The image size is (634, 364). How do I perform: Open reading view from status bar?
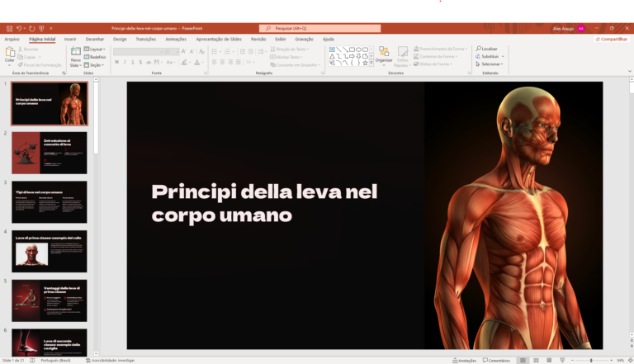click(551, 361)
